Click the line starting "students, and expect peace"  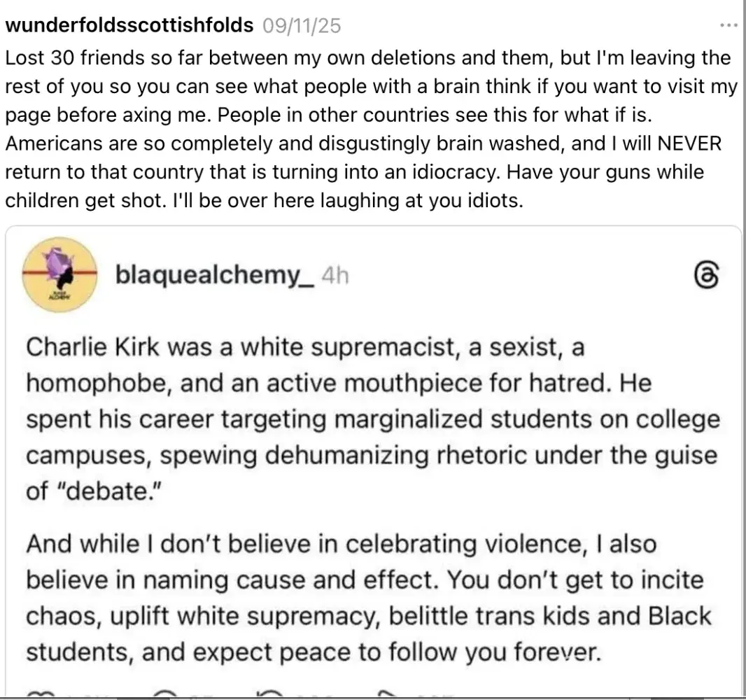click(314, 652)
